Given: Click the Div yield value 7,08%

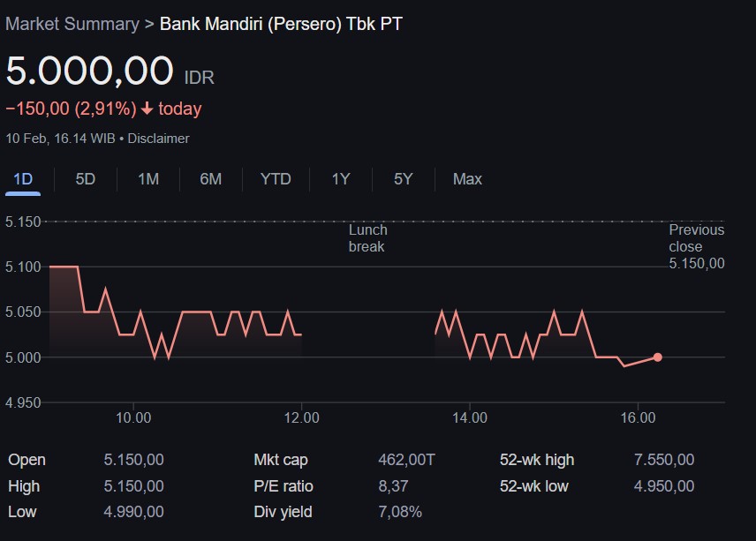Looking at the screenshot, I should [400, 512].
